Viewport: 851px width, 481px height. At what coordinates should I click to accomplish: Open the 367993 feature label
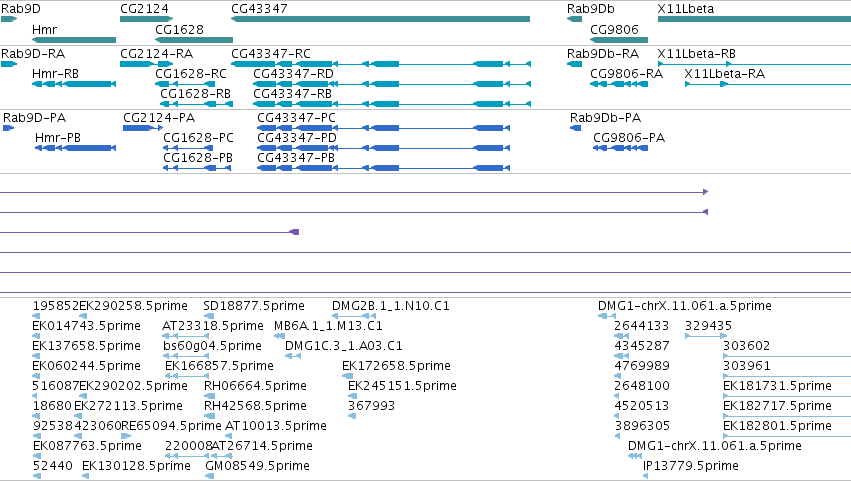(371, 406)
